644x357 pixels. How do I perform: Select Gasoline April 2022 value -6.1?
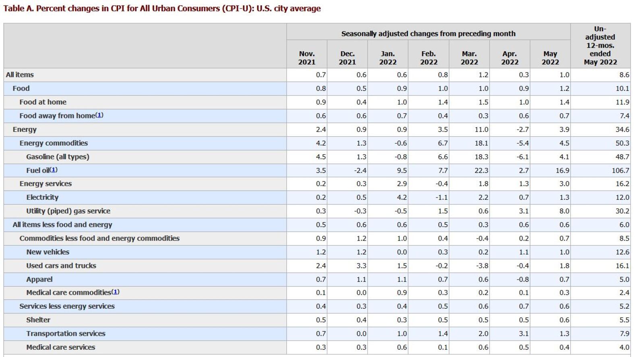tap(523, 157)
